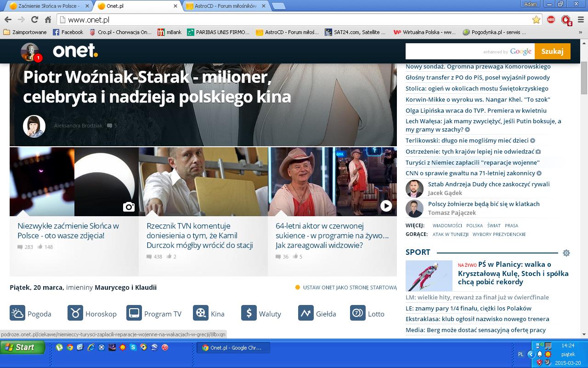Open the Chrome menu hamburger icon
This screenshot has height=368, width=588.
click(581, 20)
